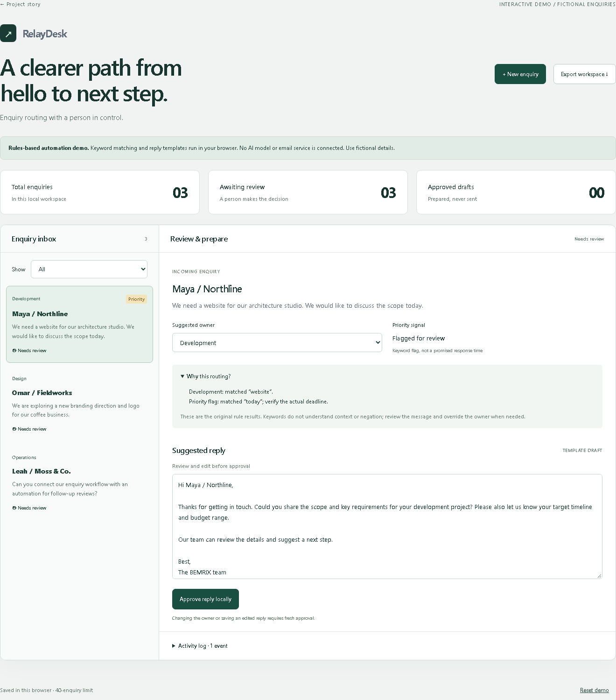Image resolution: width=616 pixels, height=700 pixels.
Task: Click Export workspace button
Action: (585, 74)
